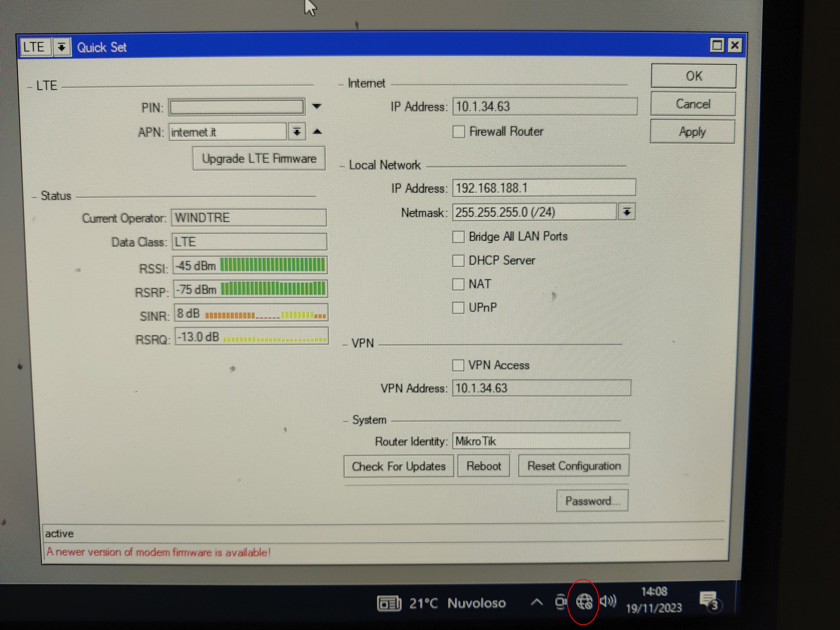The width and height of the screenshot is (840, 630).
Task: Show hidden tray icons chevron
Action: 536,602
